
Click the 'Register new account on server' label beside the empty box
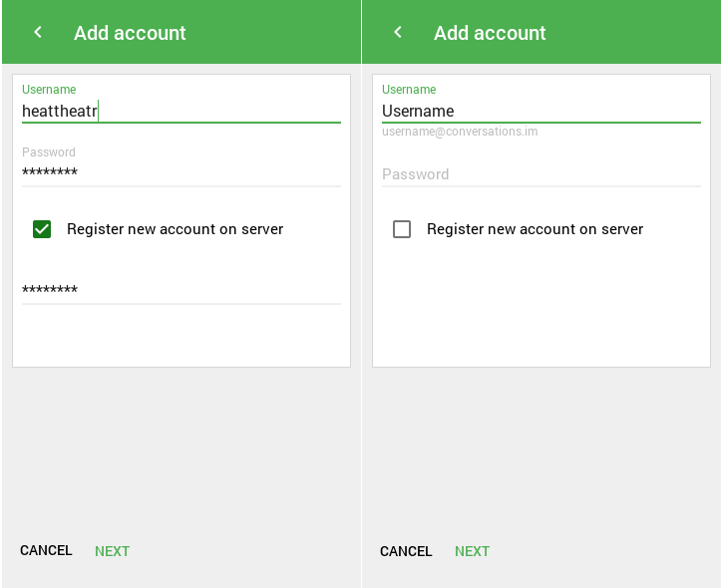coord(535,229)
